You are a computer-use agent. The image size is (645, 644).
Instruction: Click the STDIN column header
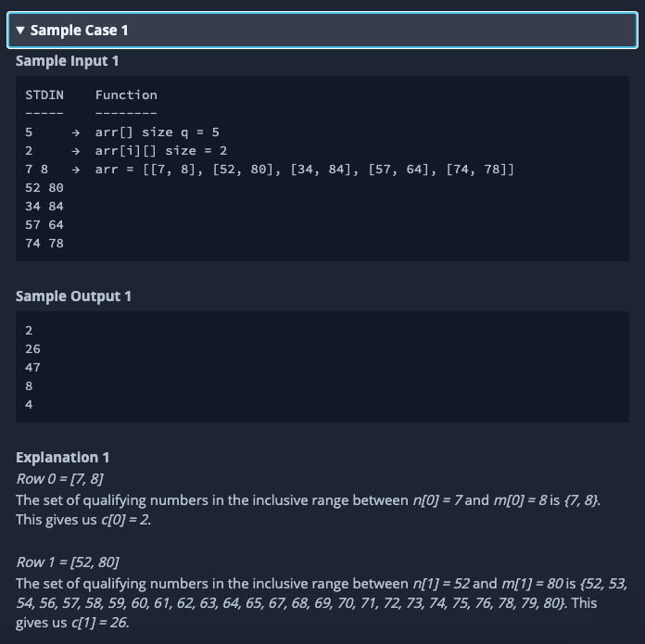[x=44, y=95]
